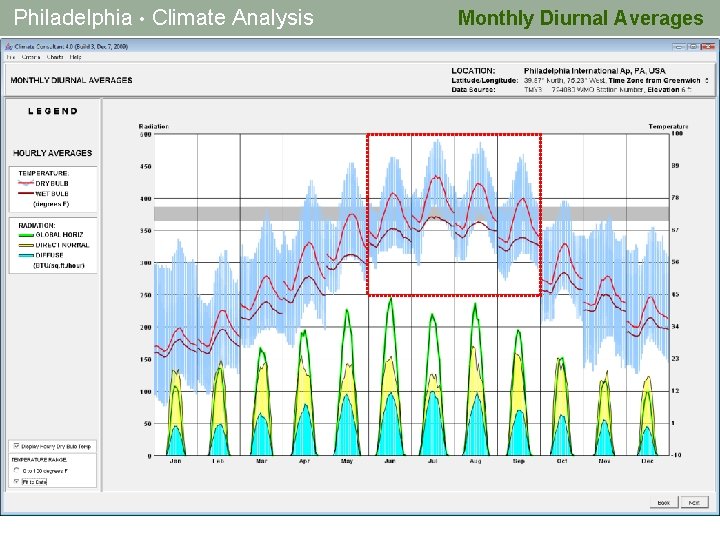Click the HOURLY AVERAGES heading
The image size is (720, 540).
click(52, 153)
